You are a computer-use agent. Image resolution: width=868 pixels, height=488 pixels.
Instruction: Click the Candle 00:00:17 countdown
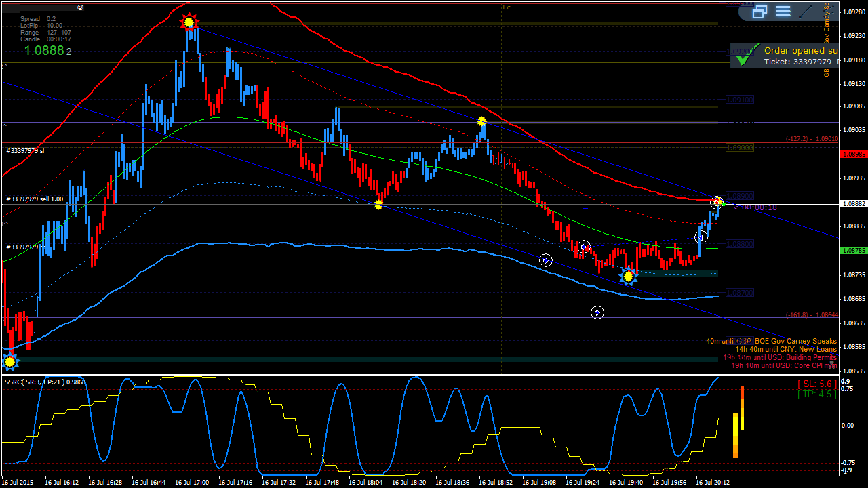click(x=46, y=39)
